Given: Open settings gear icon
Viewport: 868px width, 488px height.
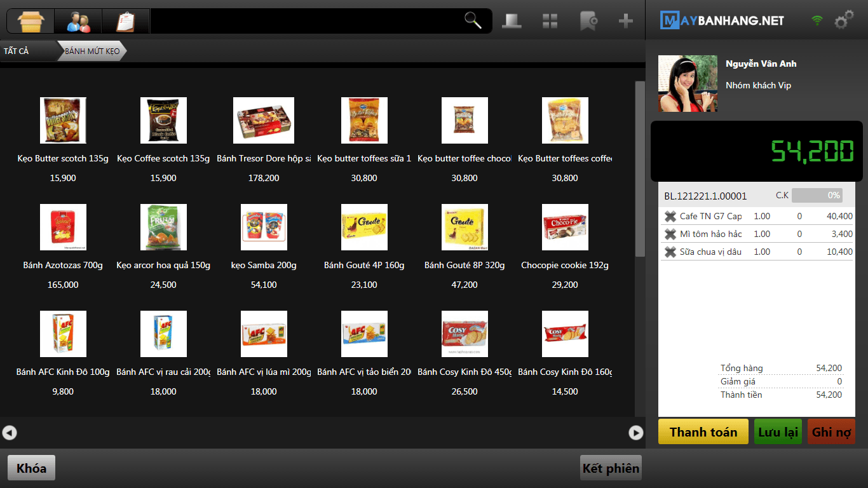Looking at the screenshot, I should click(844, 21).
